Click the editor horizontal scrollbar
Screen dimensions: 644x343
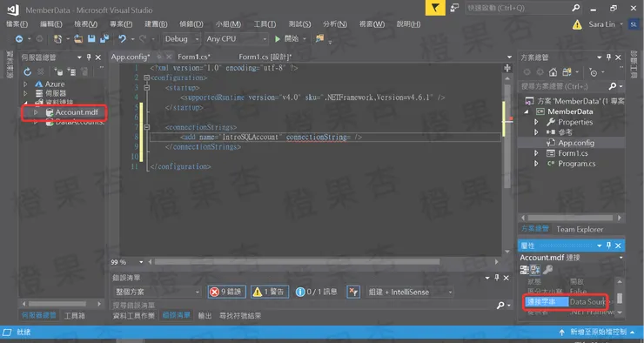click(297, 262)
